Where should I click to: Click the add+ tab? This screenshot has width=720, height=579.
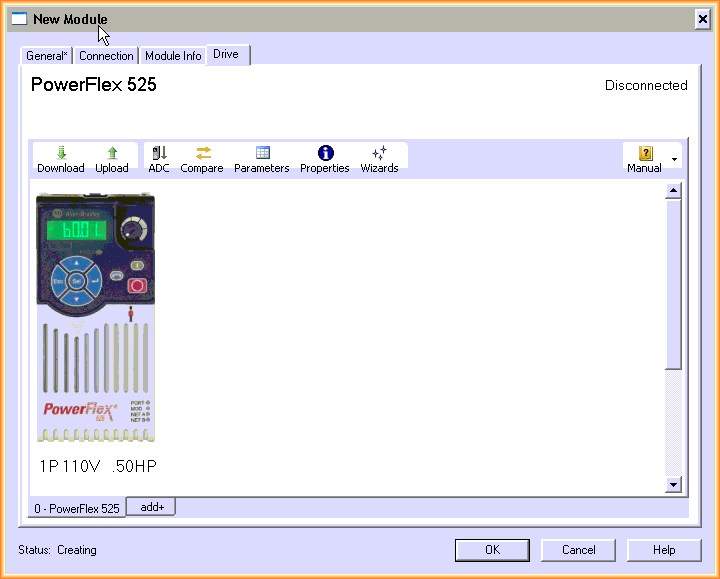pyautogui.click(x=152, y=507)
